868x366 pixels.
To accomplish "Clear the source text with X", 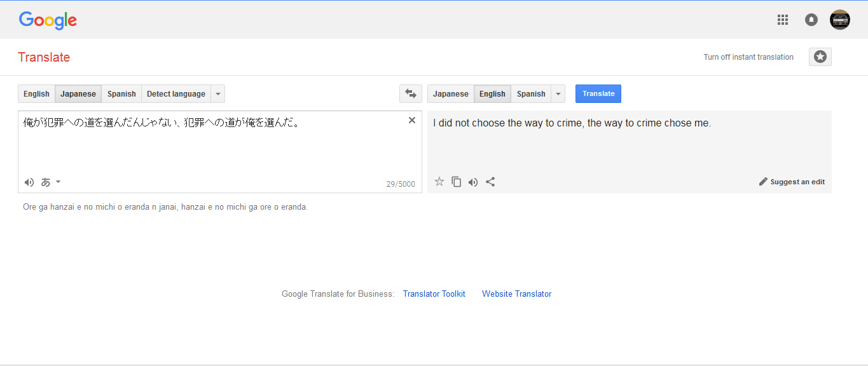I will click(412, 120).
